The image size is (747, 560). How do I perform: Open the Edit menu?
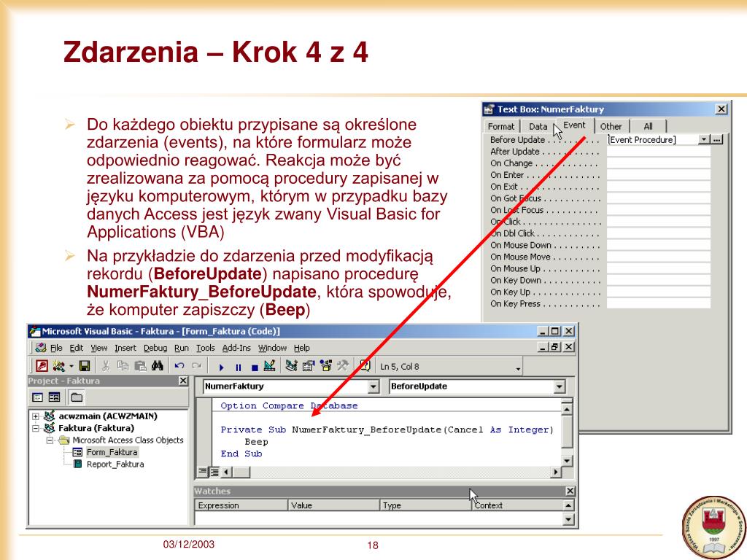tap(76, 348)
